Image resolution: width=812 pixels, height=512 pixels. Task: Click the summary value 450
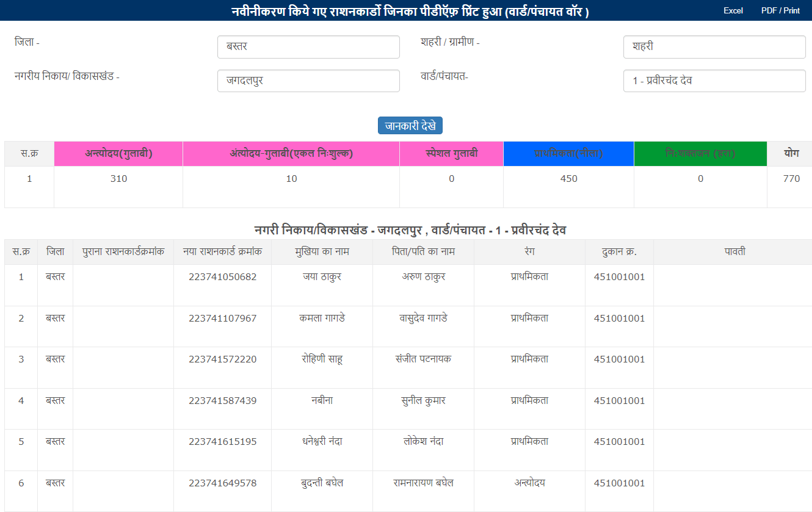568,179
